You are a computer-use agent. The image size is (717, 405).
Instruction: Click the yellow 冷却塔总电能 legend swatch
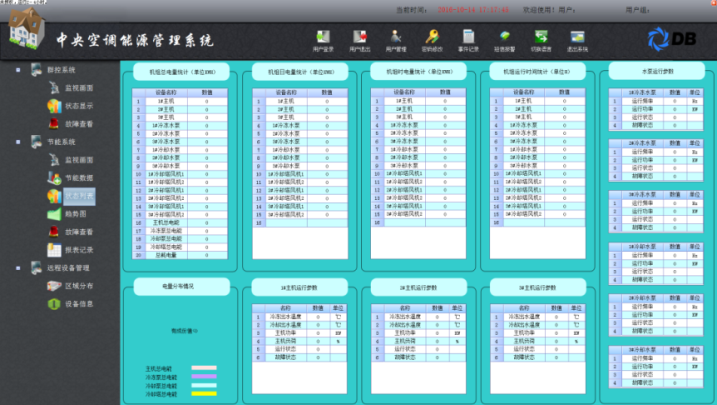[203, 393]
